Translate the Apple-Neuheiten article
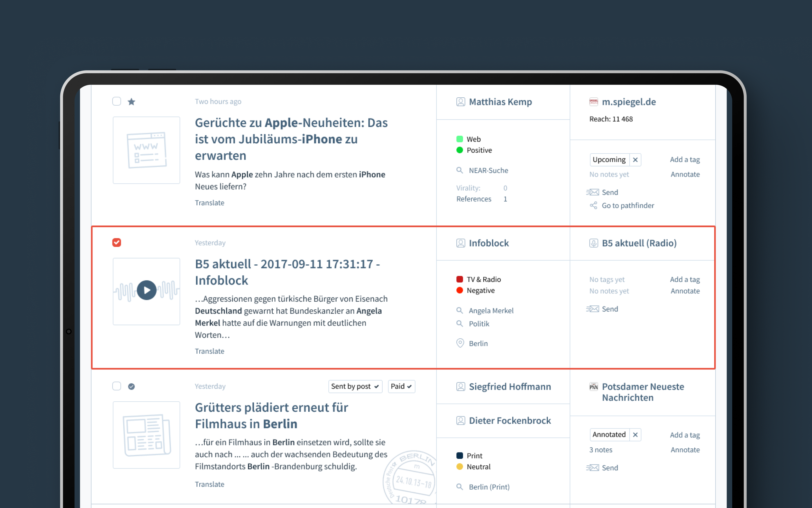812x508 pixels. 209,203
